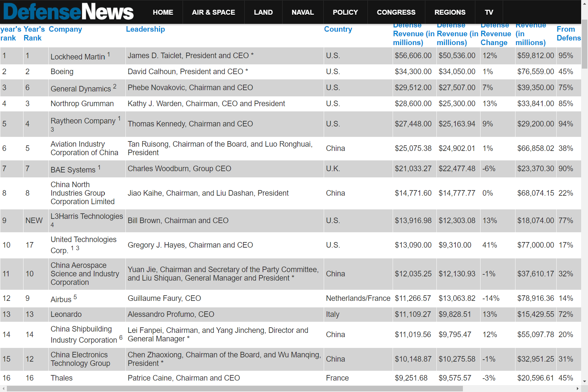Click the NEW rank cell for L3Harris
This screenshot has width=588, height=392.
[36, 221]
